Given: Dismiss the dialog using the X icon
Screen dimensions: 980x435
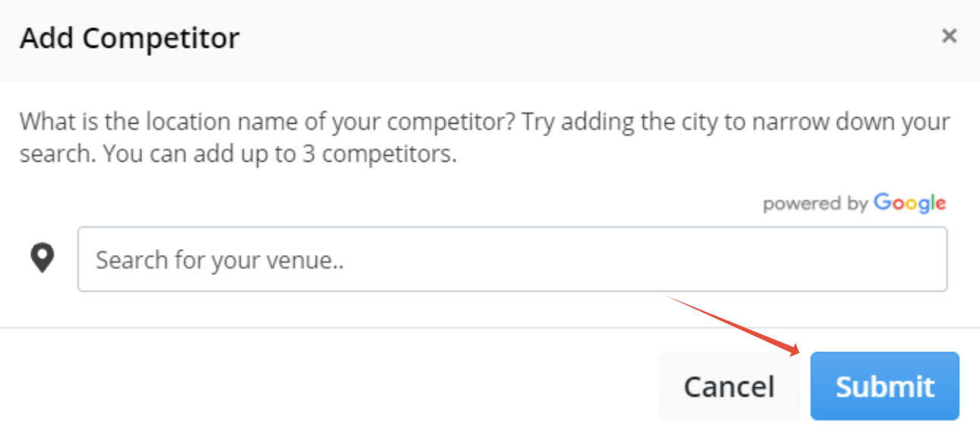Looking at the screenshot, I should pyautogui.click(x=948, y=36).
